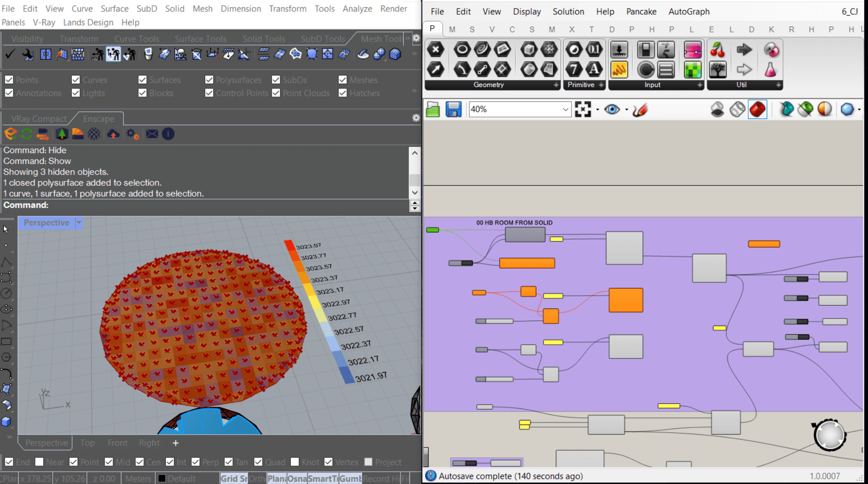Click the Meters units status field
Viewport: 868px width, 484px height.
(138, 478)
